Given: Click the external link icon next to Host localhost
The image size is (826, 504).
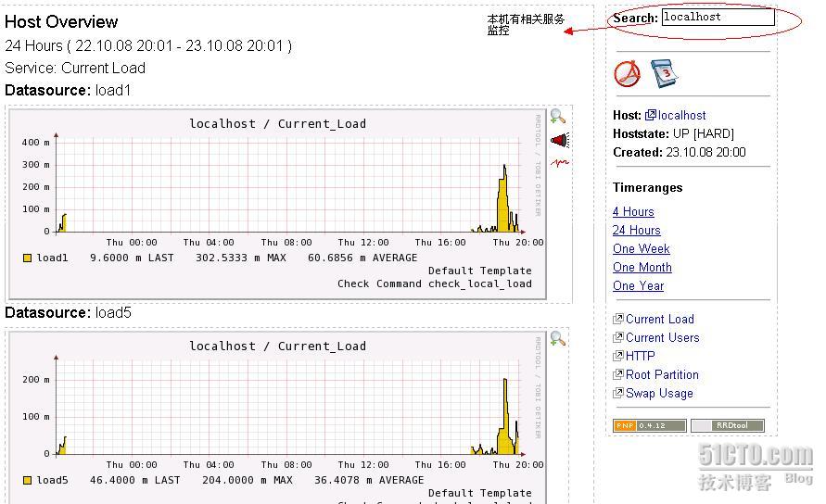Looking at the screenshot, I should [x=651, y=116].
